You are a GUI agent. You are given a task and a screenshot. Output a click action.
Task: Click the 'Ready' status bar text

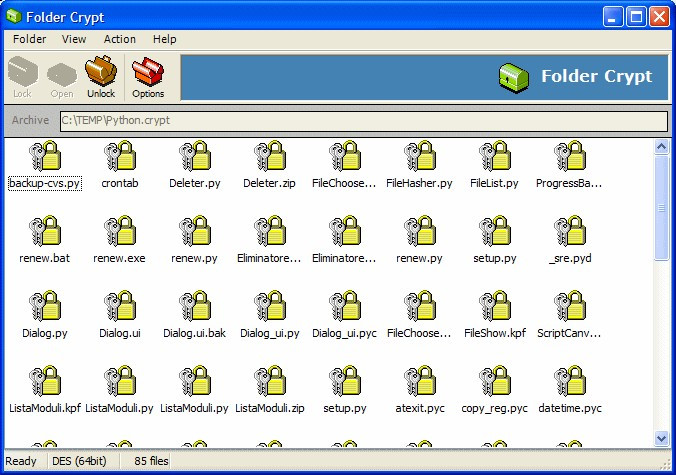pyautogui.click(x=21, y=461)
